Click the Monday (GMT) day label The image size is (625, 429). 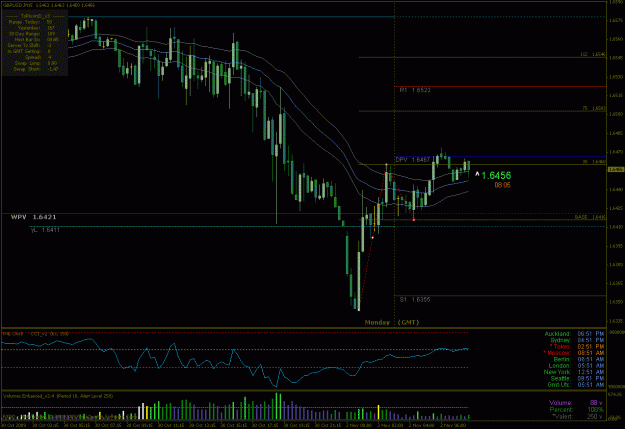[392, 322]
